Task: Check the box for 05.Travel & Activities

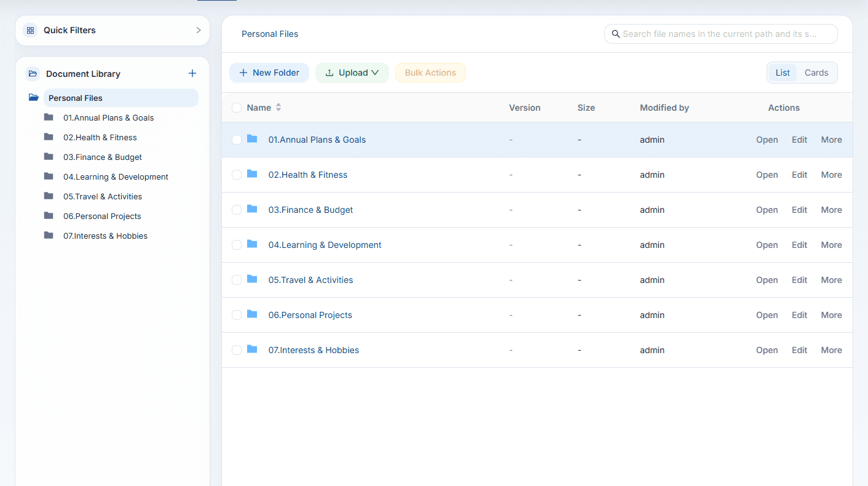Action: [x=237, y=280]
